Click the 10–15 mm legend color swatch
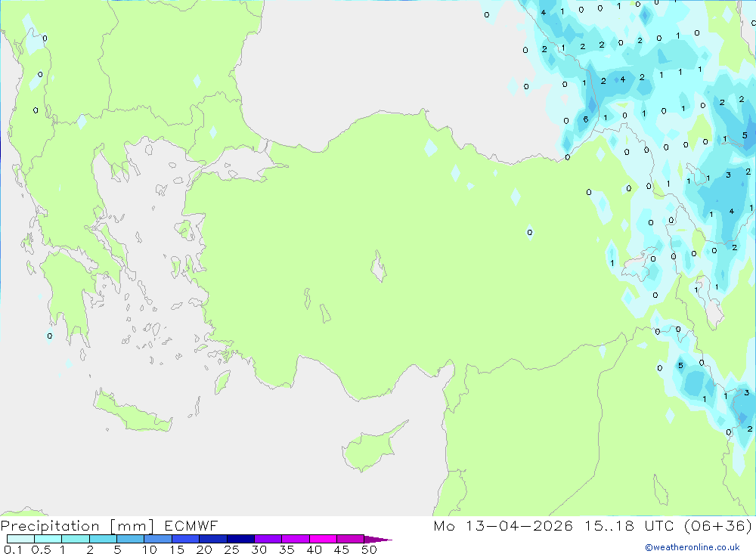 [158, 539]
